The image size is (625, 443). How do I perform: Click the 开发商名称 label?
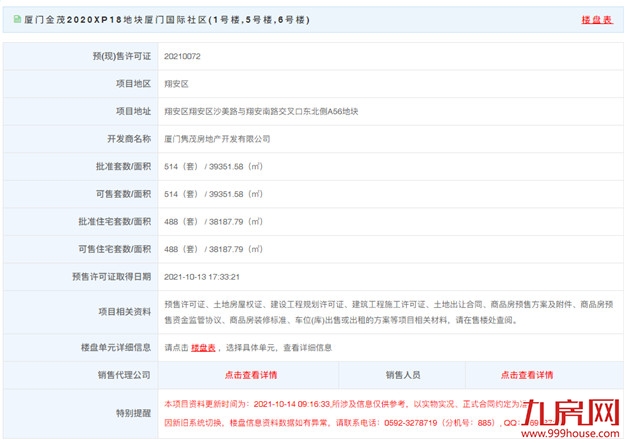point(129,139)
